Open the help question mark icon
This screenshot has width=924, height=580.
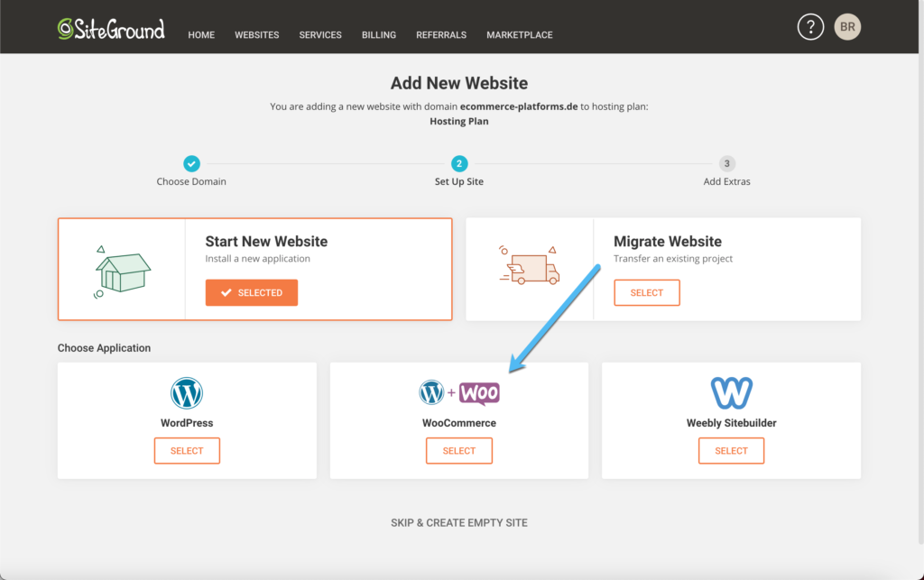pyautogui.click(x=810, y=27)
